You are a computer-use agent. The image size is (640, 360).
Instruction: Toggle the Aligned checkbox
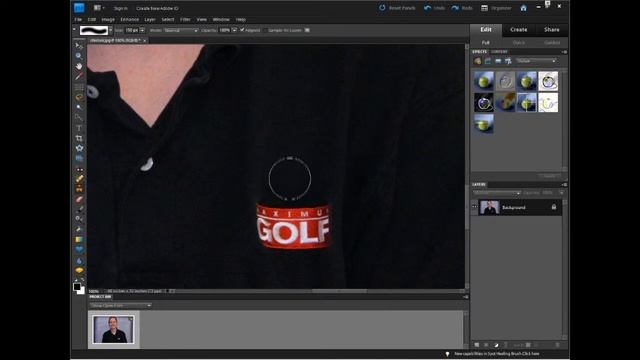242,30
